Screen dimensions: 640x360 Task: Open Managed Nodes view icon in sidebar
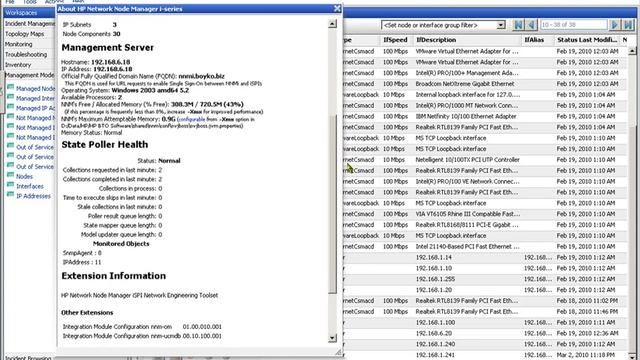click(x=10, y=87)
